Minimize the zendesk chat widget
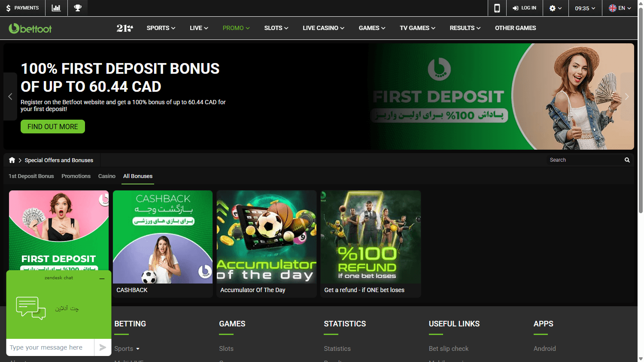Screen dimensions: 644x362 102,278
